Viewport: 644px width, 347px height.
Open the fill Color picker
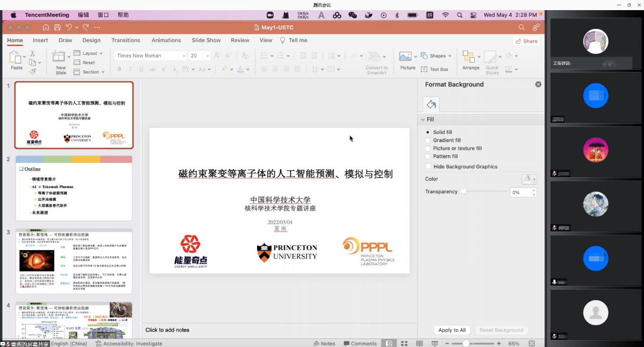pos(529,179)
